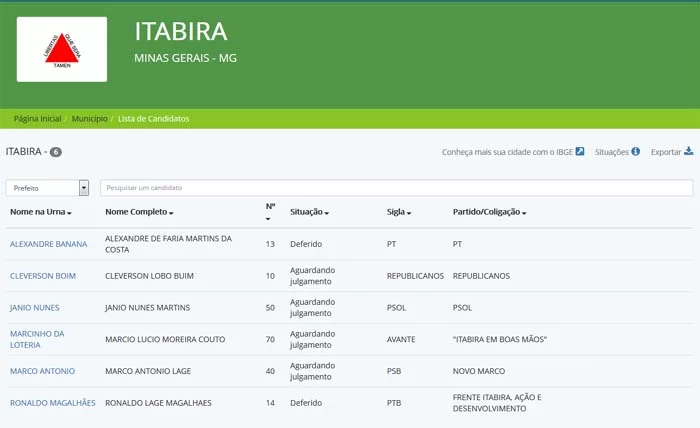Sort by Partido/Coligação column header
The width and height of the screenshot is (700, 428).
tap(489, 212)
